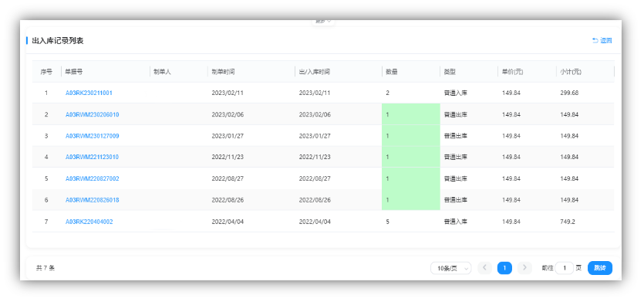Focus the 前往 page number input
Screen dimensions: 644x302
tap(565, 268)
